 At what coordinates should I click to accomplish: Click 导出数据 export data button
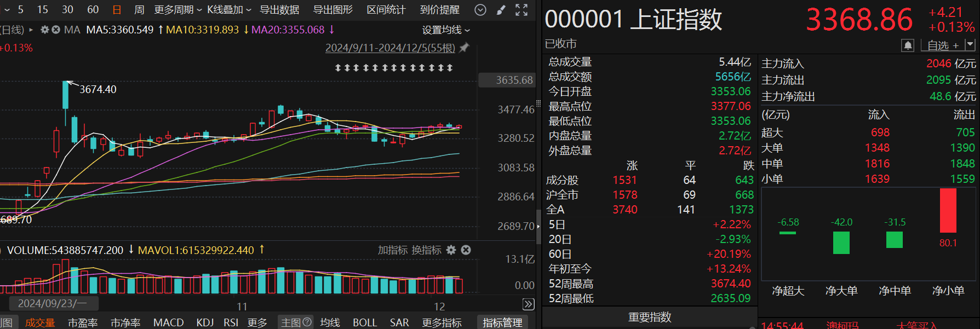279,10
